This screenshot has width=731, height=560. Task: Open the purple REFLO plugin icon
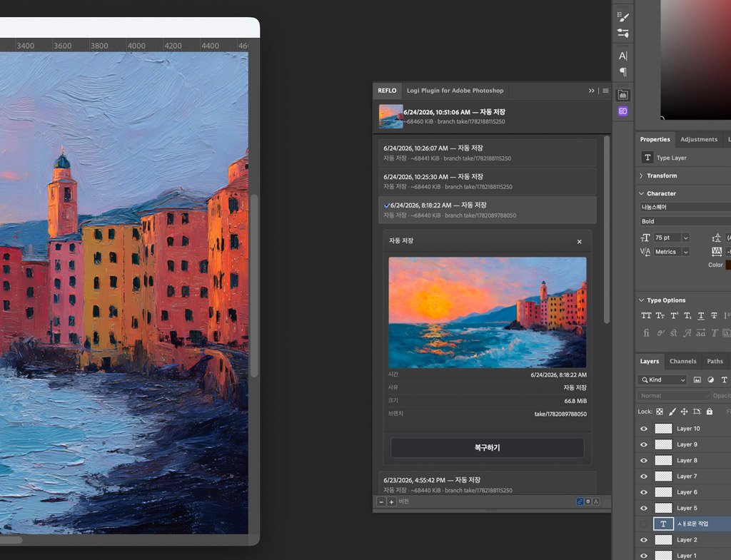coord(622,111)
